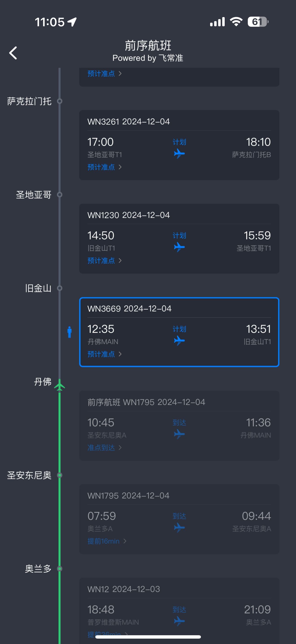Expand 预计准点 details for WN3669
This screenshot has width=296, height=644.
click(x=104, y=354)
